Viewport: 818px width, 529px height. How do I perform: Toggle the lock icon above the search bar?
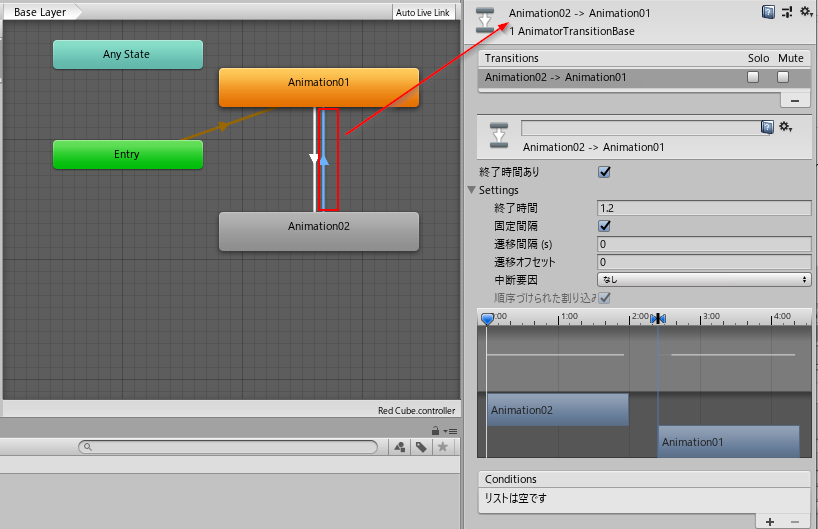pyautogui.click(x=435, y=431)
